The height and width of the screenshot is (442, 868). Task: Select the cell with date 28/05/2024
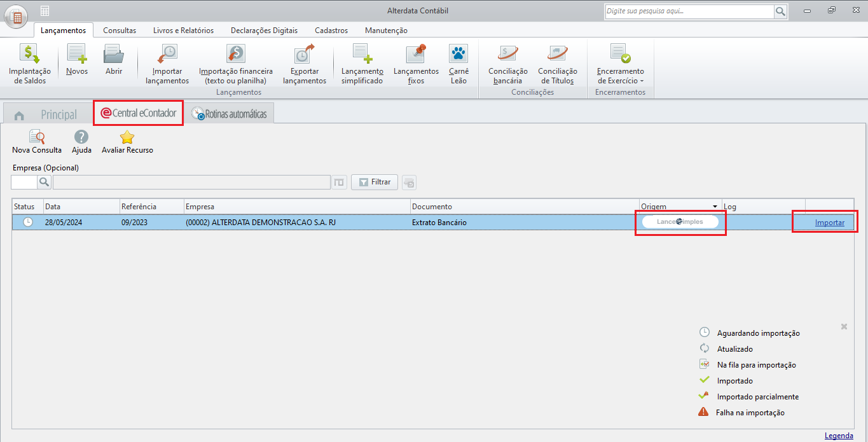point(81,223)
